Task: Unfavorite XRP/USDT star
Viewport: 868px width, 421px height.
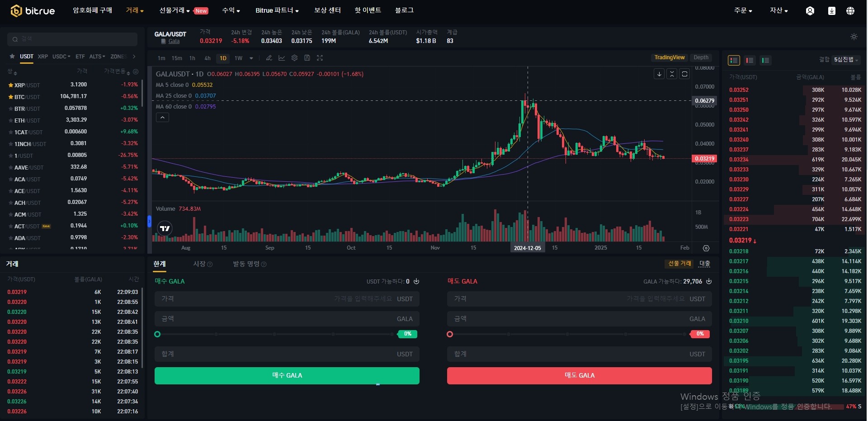Action: click(x=11, y=85)
